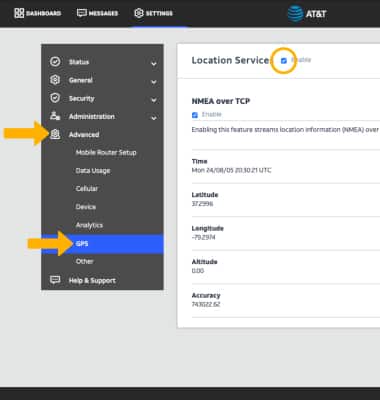Viewport: 380px width, 400px height.
Task: Expand the Security menu chevron
Action: coord(154,100)
